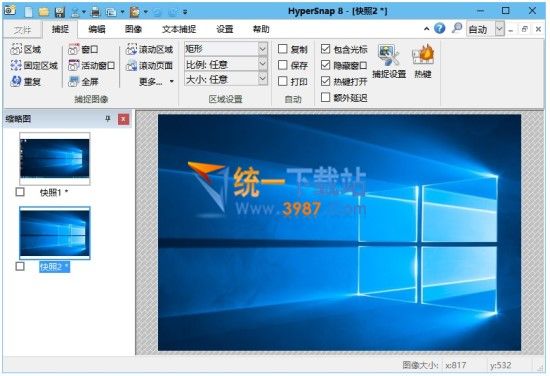
Task: Select the 快照2 thumbnail image
Action: pyautogui.click(x=55, y=233)
